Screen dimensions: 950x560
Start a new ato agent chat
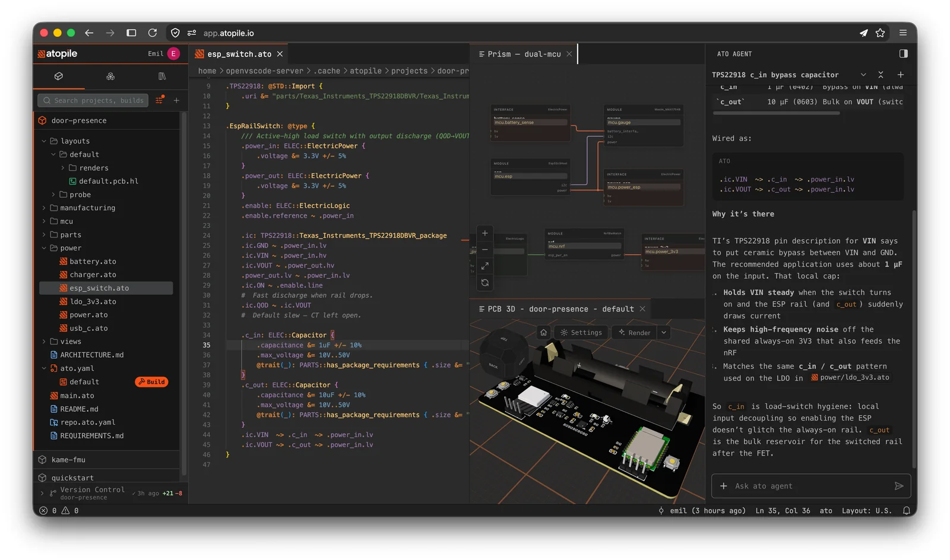click(900, 75)
